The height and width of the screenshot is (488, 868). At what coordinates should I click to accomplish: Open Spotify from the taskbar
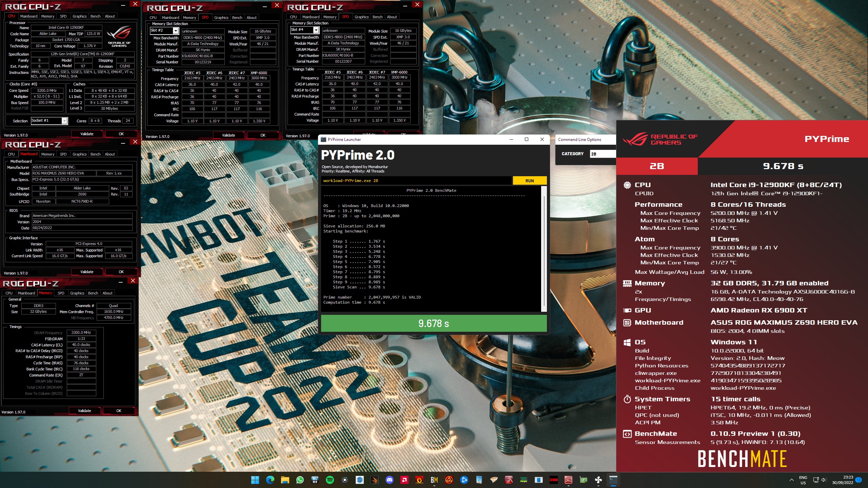tap(330, 480)
